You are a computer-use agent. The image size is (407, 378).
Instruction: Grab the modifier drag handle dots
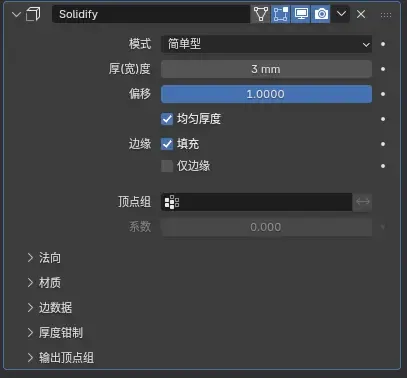386,15
